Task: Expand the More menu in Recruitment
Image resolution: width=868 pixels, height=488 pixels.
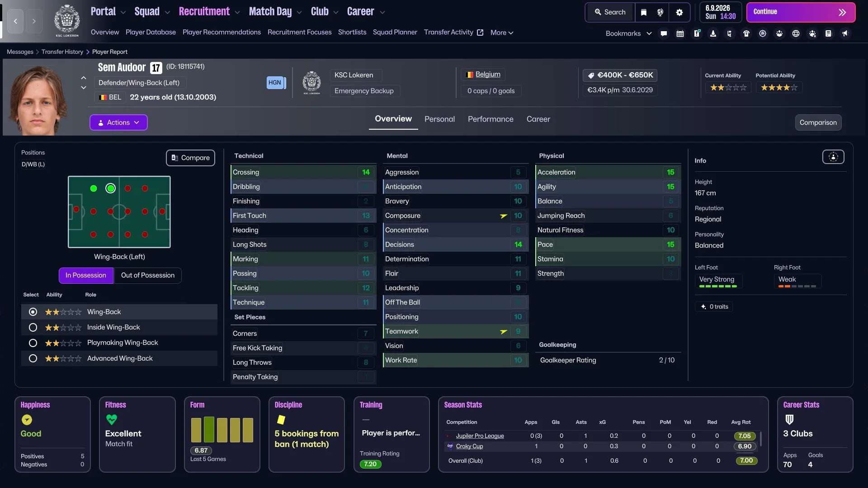Action: 501,33
